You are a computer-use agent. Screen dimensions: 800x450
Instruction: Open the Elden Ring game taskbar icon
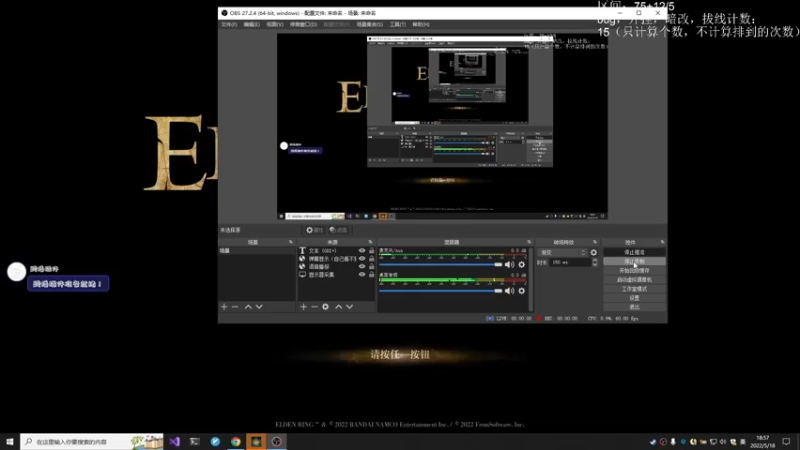coord(256,441)
